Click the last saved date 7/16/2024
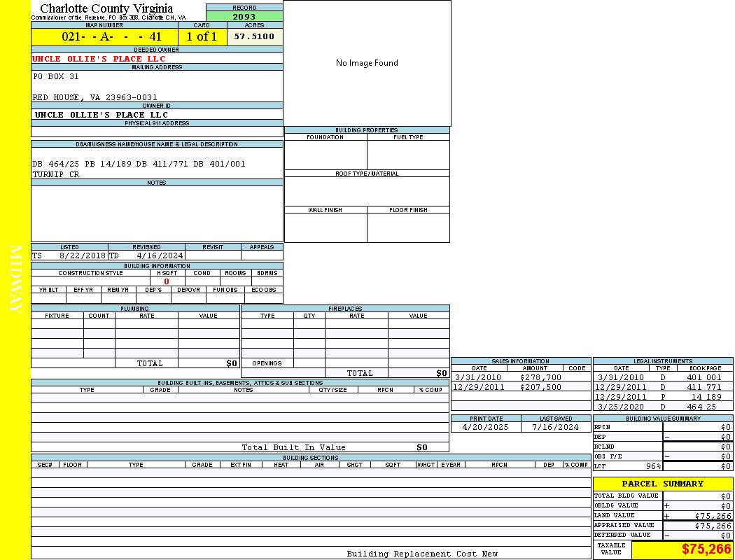This screenshot has height=560, width=735. click(x=556, y=427)
